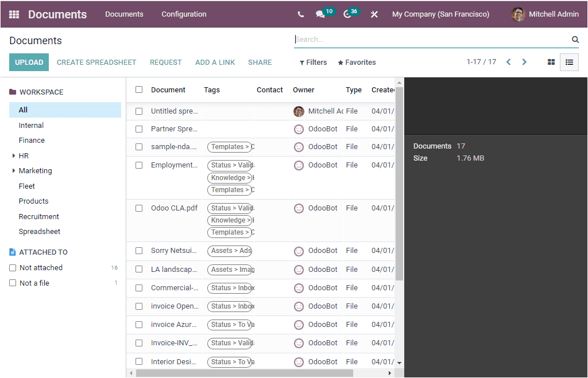Click the debug tools cross icon
The width and height of the screenshot is (588, 378).
pos(374,14)
